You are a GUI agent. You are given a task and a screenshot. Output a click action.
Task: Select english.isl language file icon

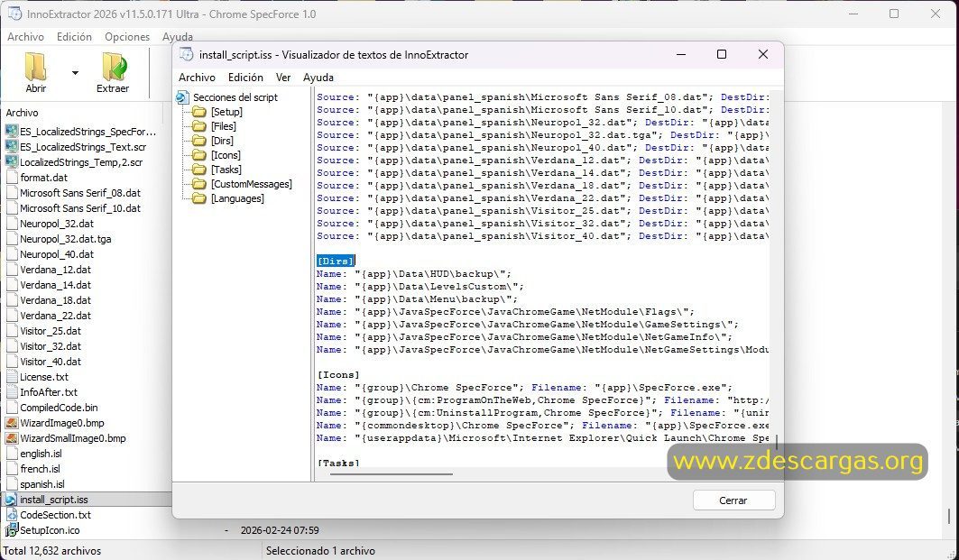tap(11, 453)
